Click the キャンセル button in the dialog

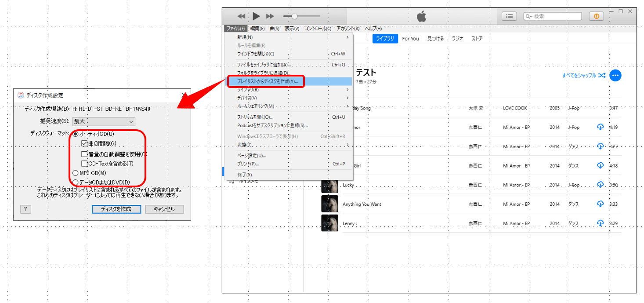click(x=164, y=209)
